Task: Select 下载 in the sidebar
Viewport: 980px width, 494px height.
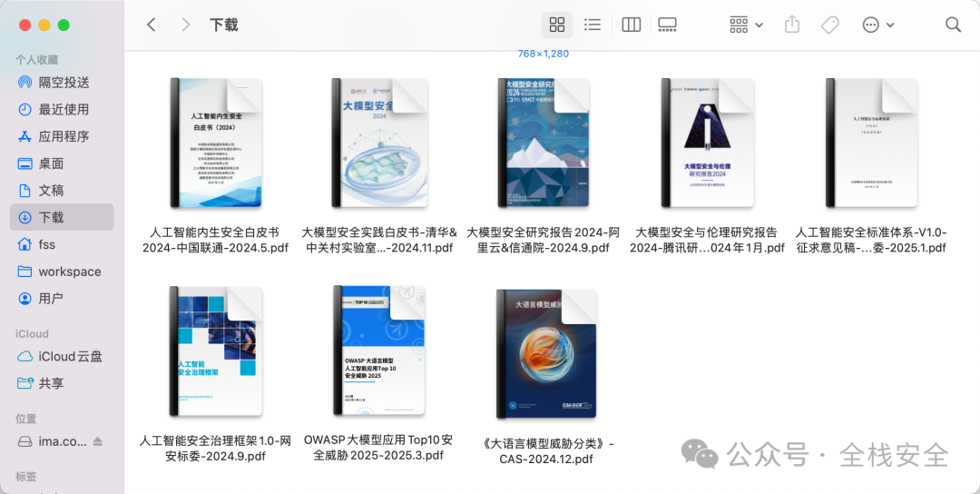Action: [62, 217]
